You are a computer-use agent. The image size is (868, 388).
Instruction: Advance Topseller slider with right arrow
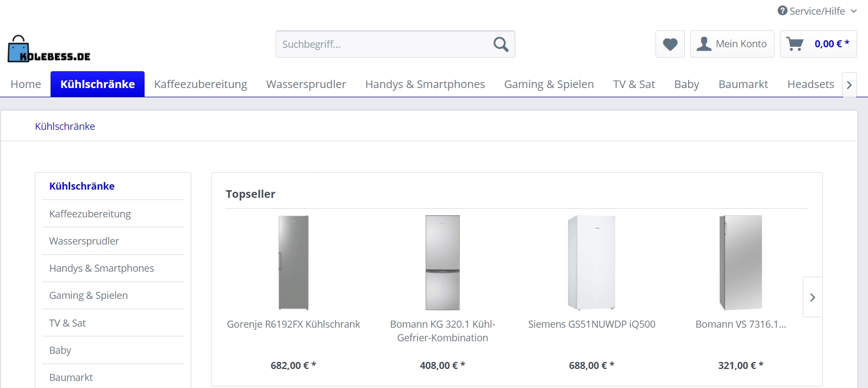click(x=813, y=297)
